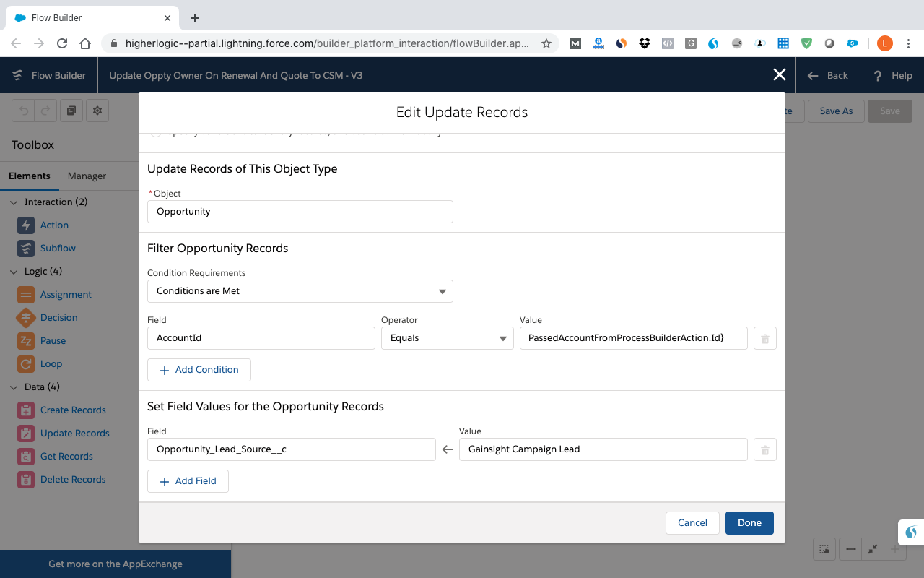Click the Gainsight Campaign Lead value field

tap(603, 449)
